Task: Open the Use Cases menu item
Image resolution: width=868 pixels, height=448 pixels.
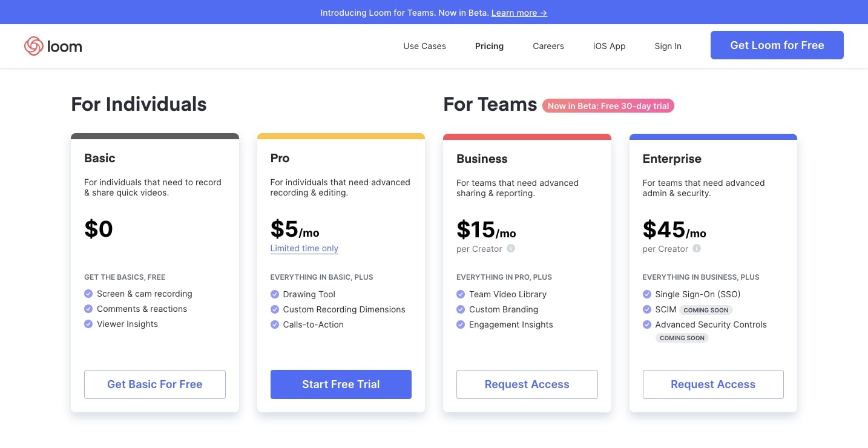Action: [x=424, y=46]
